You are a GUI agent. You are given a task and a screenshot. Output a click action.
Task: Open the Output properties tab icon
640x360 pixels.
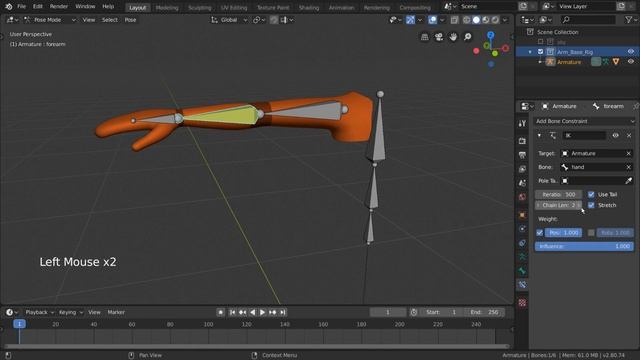(x=522, y=155)
